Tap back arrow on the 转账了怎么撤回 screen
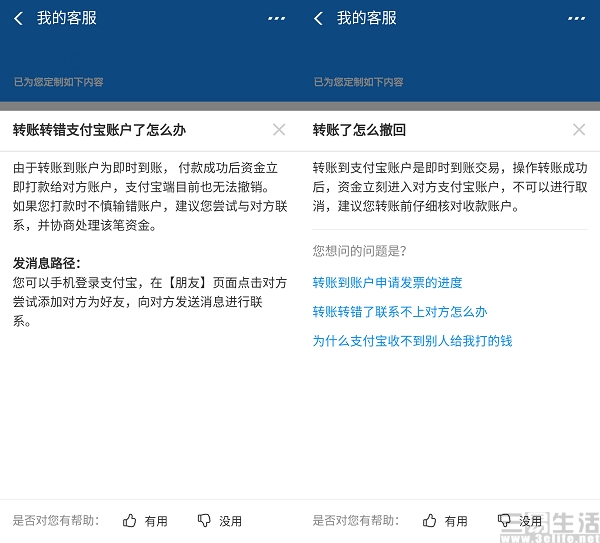The image size is (600, 543). point(318,18)
